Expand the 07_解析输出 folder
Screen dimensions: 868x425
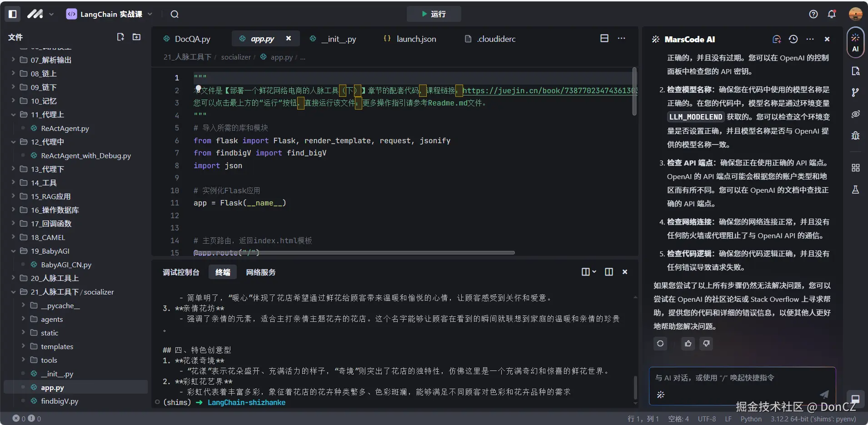click(x=75, y=60)
